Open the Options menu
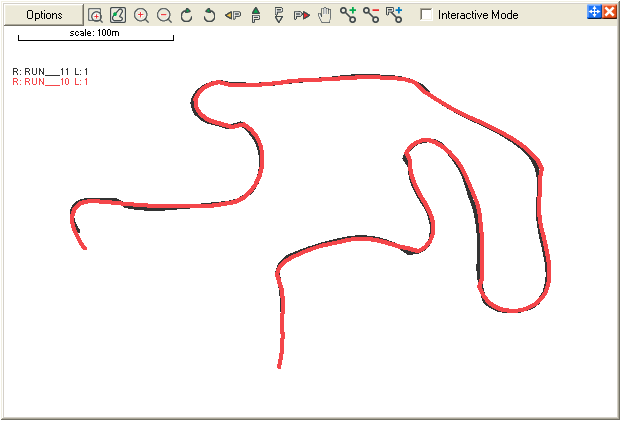This screenshot has height=421, width=621. click(43, 15)
